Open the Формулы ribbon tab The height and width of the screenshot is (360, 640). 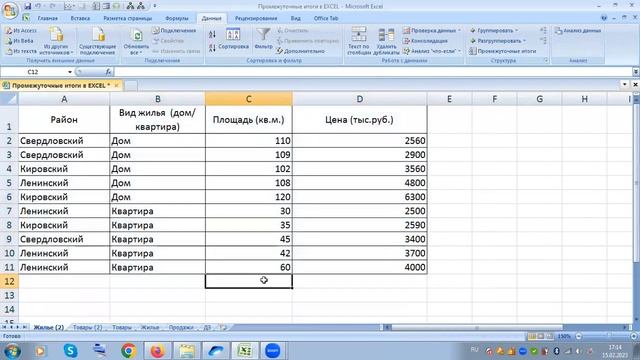tap(177, 18)
